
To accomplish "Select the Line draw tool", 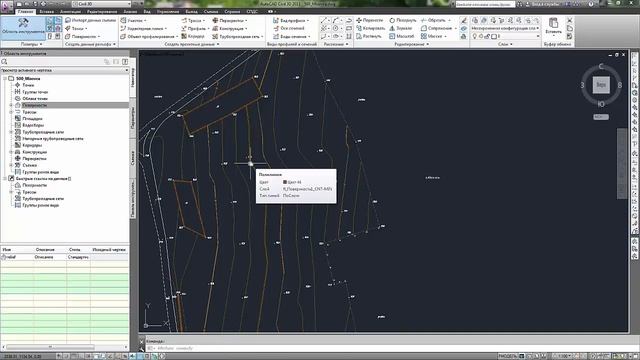I will pos(324,20).
